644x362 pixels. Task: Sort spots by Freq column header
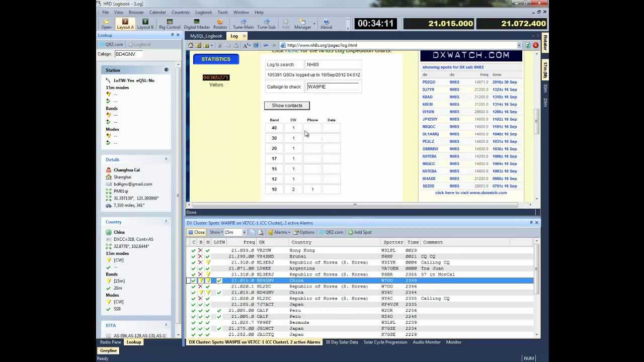pyautogui.click(x=243, y=242)
